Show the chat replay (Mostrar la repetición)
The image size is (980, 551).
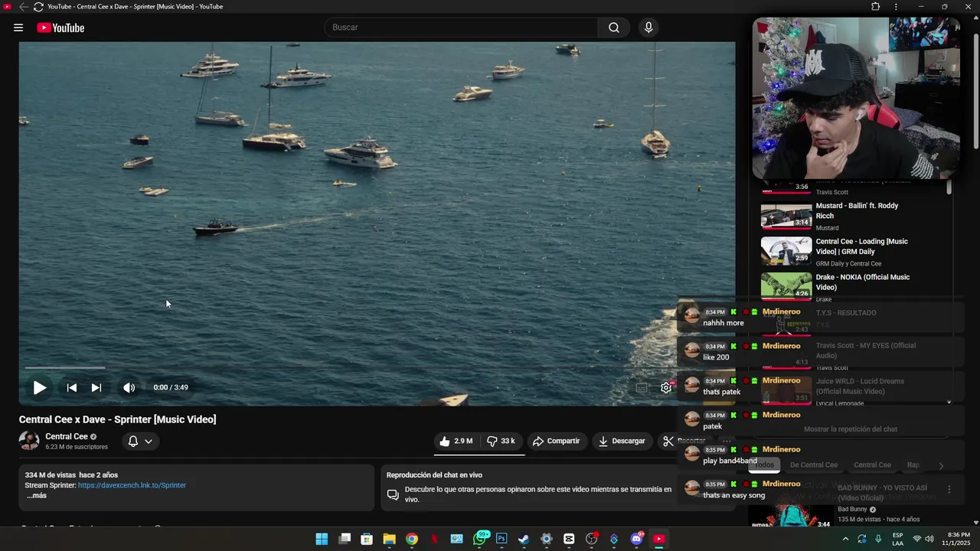coord(851,429)
